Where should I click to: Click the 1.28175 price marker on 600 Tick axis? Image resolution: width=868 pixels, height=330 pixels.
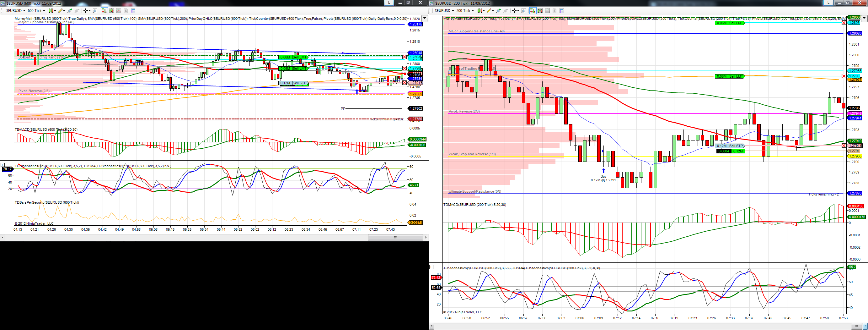tap(415, 24)
